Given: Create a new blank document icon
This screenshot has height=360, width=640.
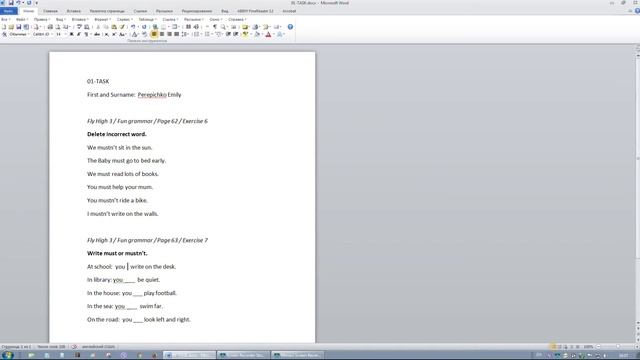Looking at the screenshot, I should click(x=4, y=27).
